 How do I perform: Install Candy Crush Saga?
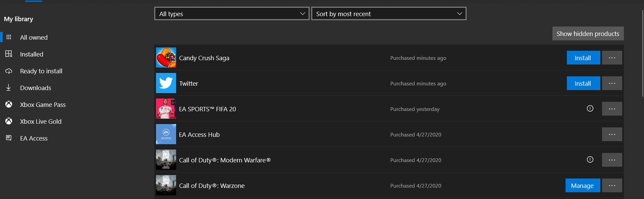click(x=584, y=58)
